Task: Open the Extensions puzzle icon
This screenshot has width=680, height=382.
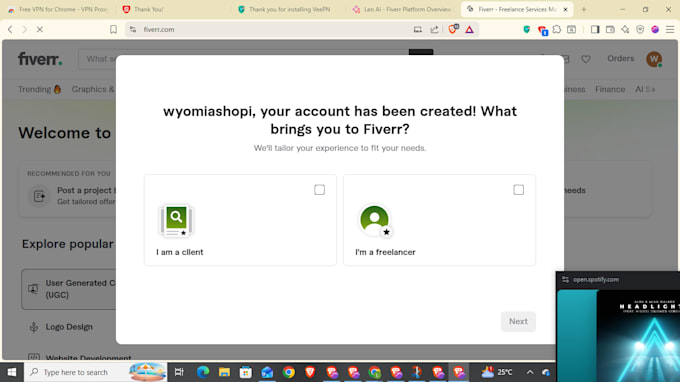Action: [556, 29]
